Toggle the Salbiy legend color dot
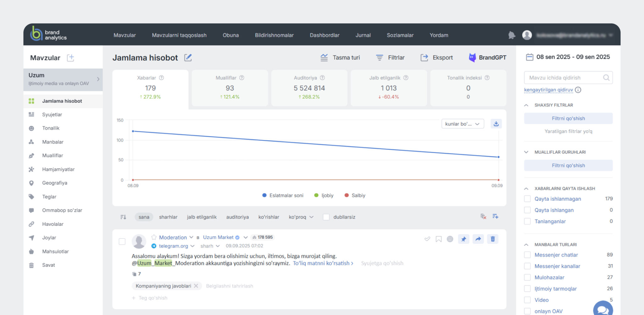644x315 pixels. pyautogui.click(x=347, y=195)
